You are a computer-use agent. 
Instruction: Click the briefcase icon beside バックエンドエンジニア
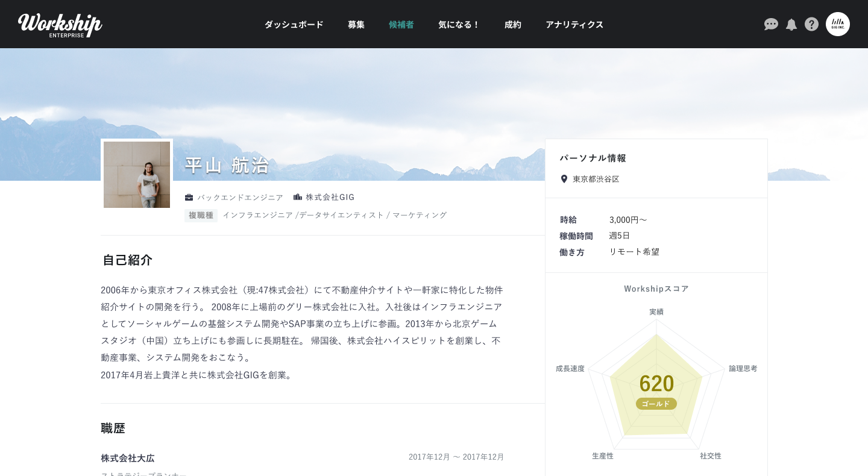tap(189, 197)
